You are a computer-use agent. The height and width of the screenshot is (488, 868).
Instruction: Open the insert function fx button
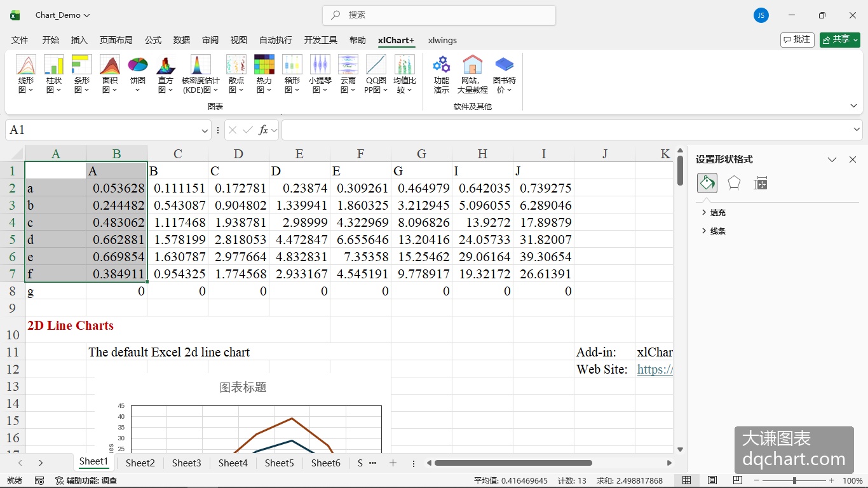pos(264,130)
